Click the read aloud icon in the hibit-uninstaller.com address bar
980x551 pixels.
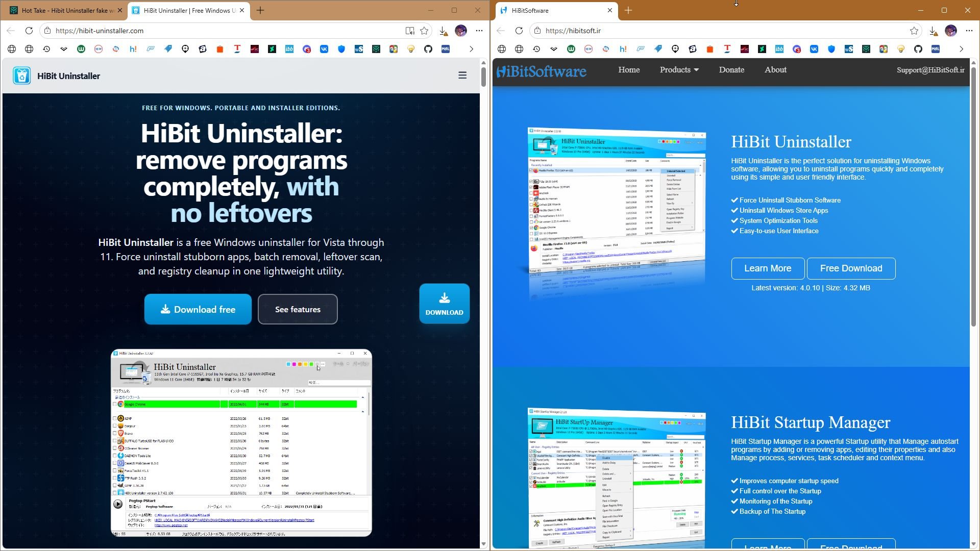click(409, 31)
